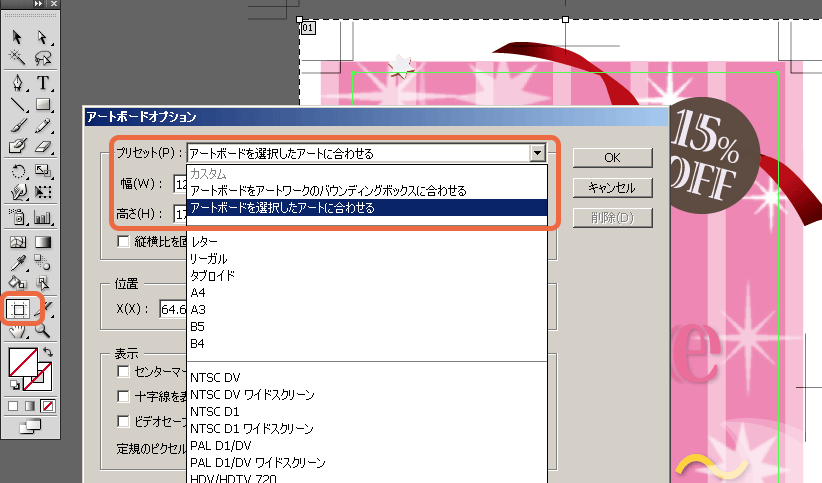Click the Fill color box

[23, 362]
